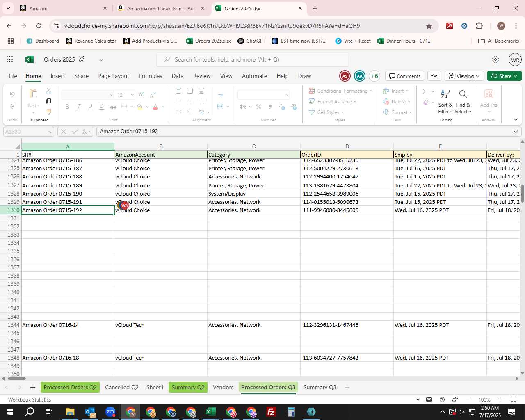Viewport: 525px width, 420px height.
Task: Open Outlook from the taskbar
Action: [90, 412]
